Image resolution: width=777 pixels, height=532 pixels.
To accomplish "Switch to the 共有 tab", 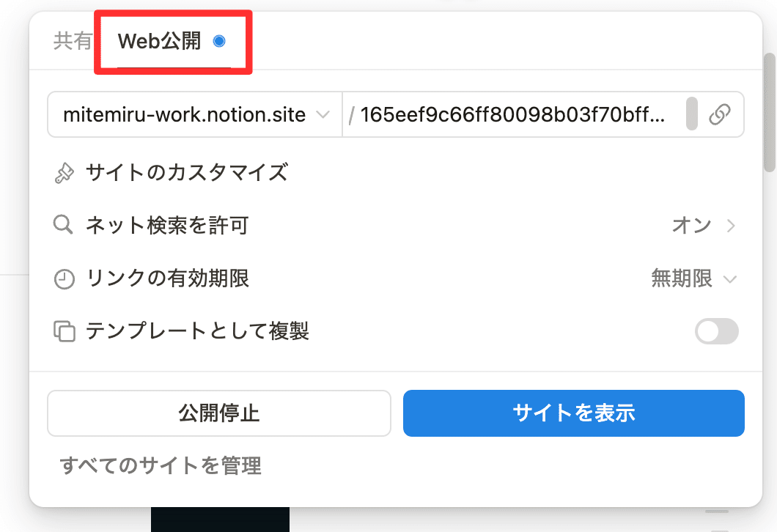I will [73, 40].
